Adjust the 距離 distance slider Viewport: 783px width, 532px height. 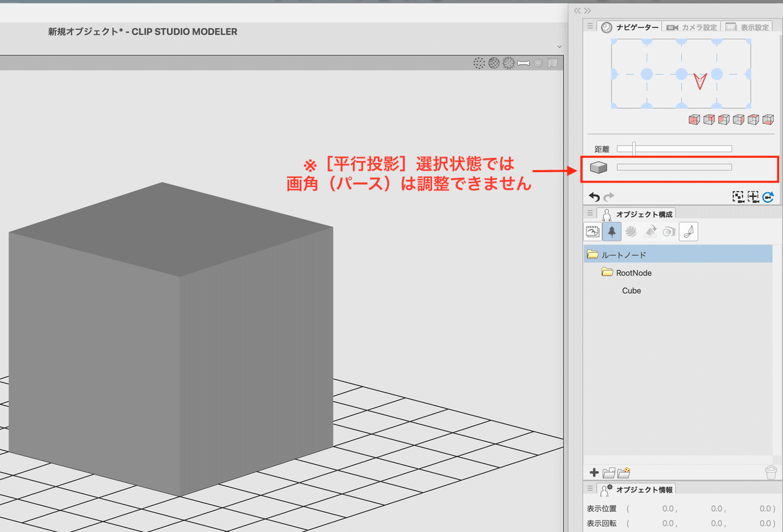(x=674, y=149)
